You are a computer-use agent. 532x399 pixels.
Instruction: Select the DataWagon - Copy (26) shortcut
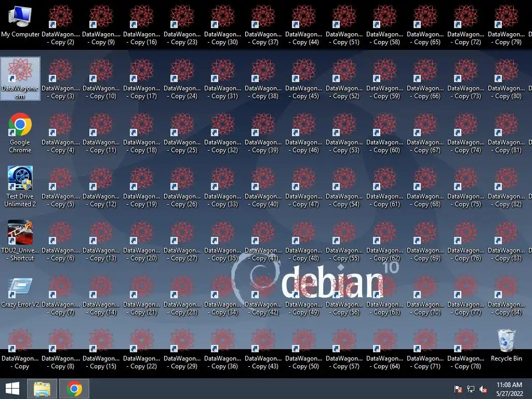coord(182,187)
